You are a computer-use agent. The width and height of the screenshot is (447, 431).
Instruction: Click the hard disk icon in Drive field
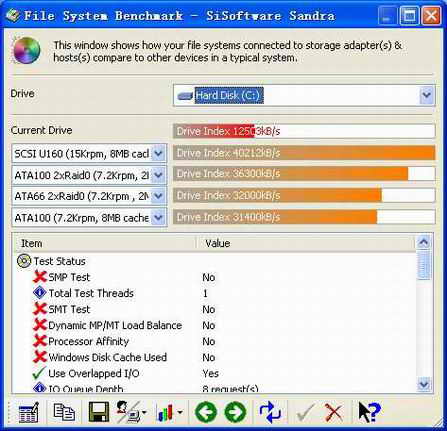(x=185, y=96)
